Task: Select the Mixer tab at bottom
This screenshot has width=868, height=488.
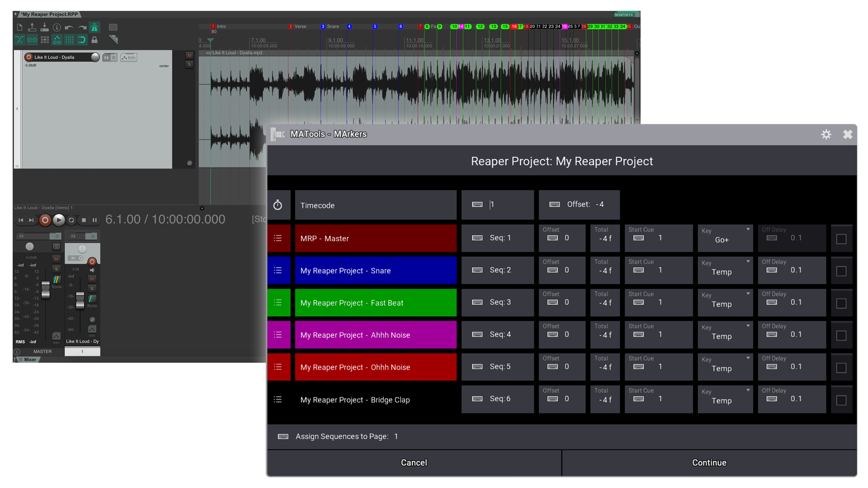Action: 28,360
